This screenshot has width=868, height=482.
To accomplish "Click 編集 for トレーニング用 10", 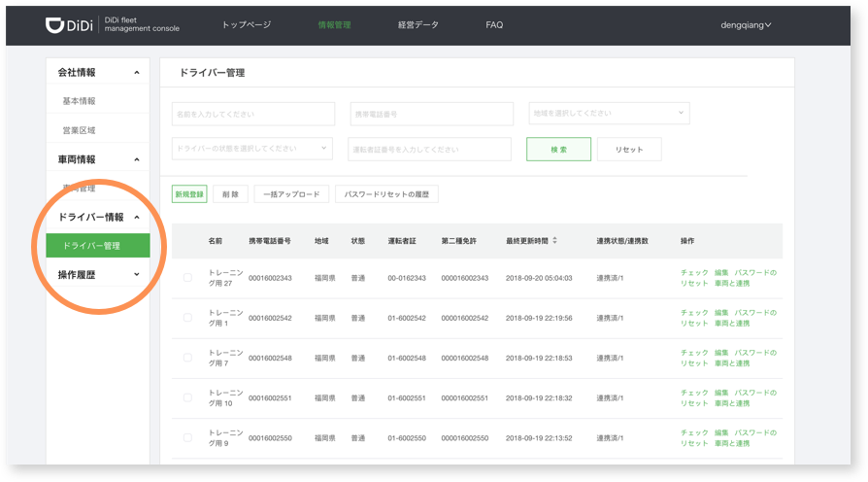I will tap(721, 393).
